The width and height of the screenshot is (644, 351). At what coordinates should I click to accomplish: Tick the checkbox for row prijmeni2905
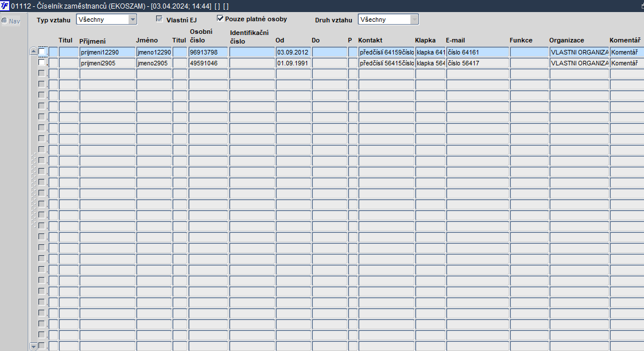pos(41,63)
